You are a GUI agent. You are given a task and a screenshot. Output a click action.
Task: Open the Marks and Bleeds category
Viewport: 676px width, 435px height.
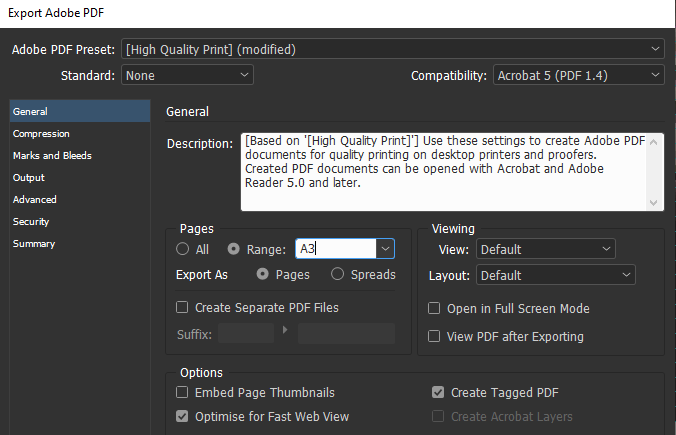coord(80,156)
